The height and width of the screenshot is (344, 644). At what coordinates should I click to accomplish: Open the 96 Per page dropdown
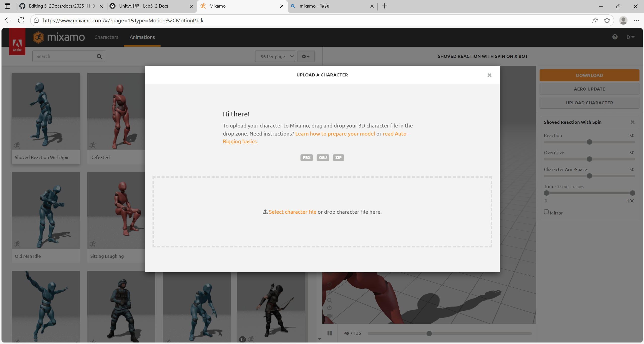point(275,56)
